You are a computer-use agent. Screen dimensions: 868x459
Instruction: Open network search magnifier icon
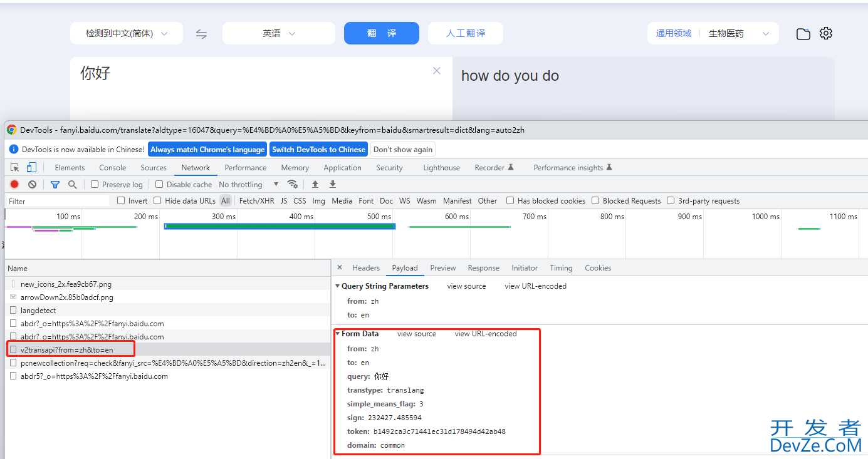(x=73, y=184)
